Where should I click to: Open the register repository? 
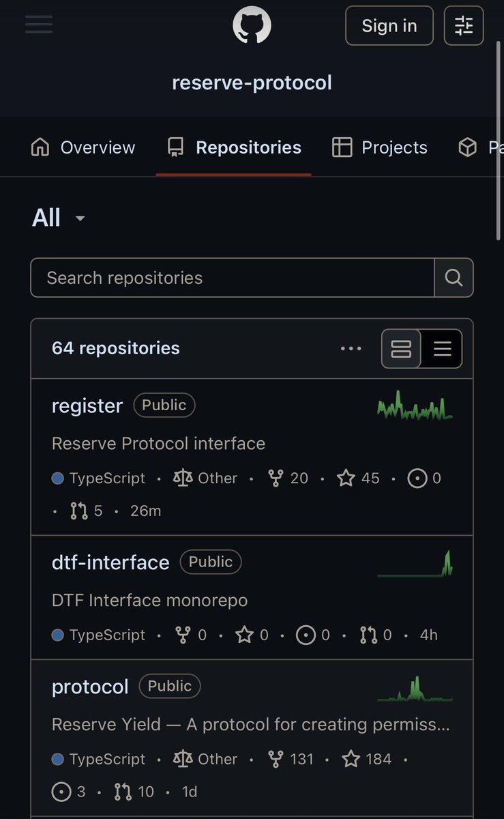(x=87, y=405)
